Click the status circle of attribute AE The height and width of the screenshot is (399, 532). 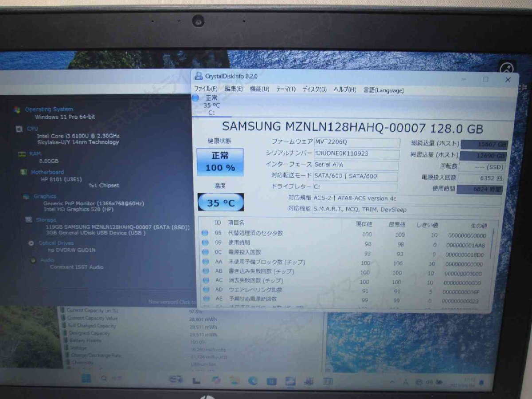206,299
